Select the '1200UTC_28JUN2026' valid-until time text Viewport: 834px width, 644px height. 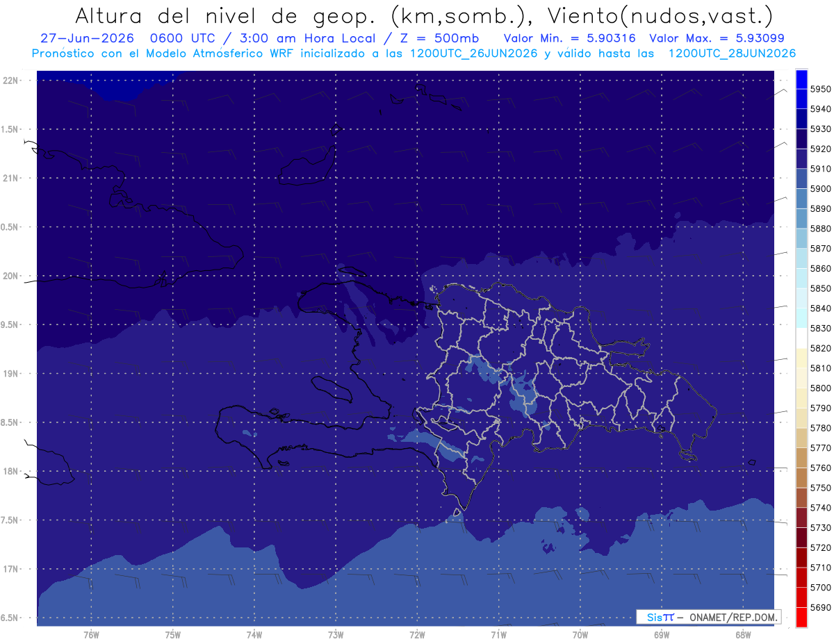click(x=732, y=53)
